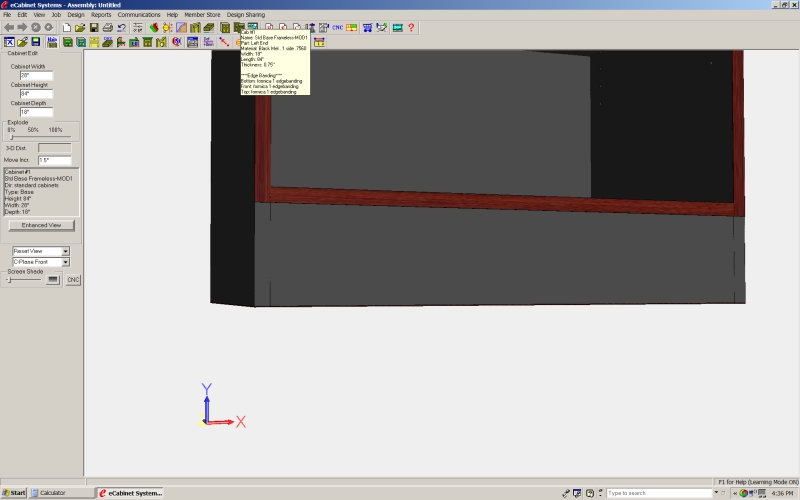Click the colored sheet nesting layout icon
This screenshot has height=500, width=800.
pos(352,28)
